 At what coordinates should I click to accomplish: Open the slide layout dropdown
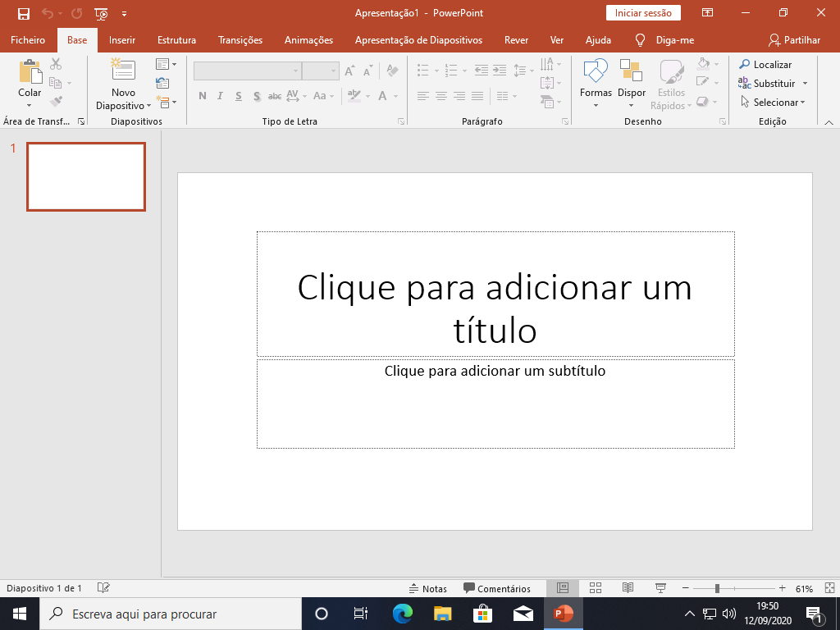(x=166, y=64)
